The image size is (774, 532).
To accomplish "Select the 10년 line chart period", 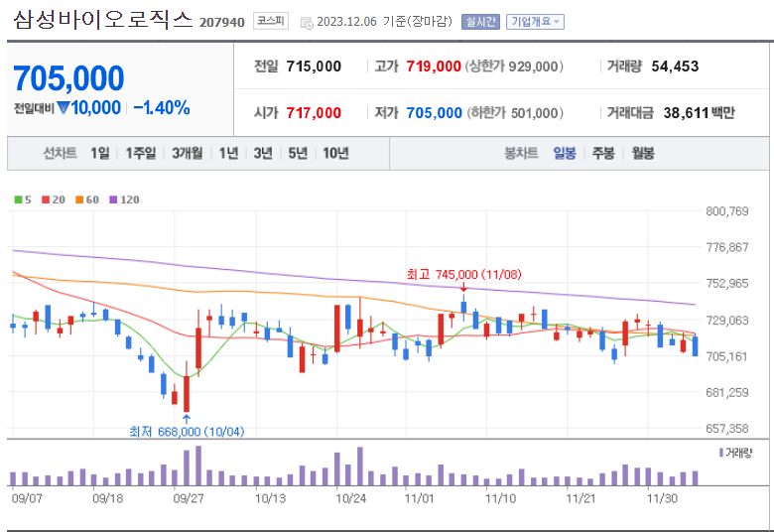I will coord(335,153).
